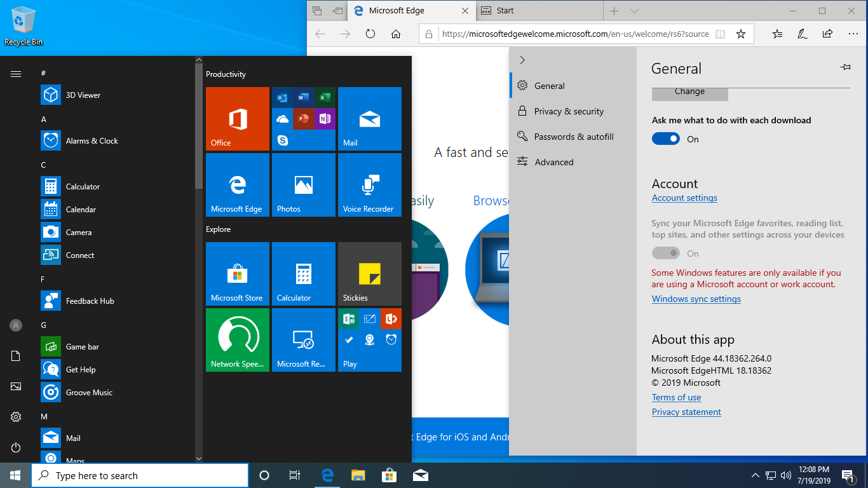Viewport: 868px width, 488px height.
Task: Open the Photos tile
Action: 304,185
